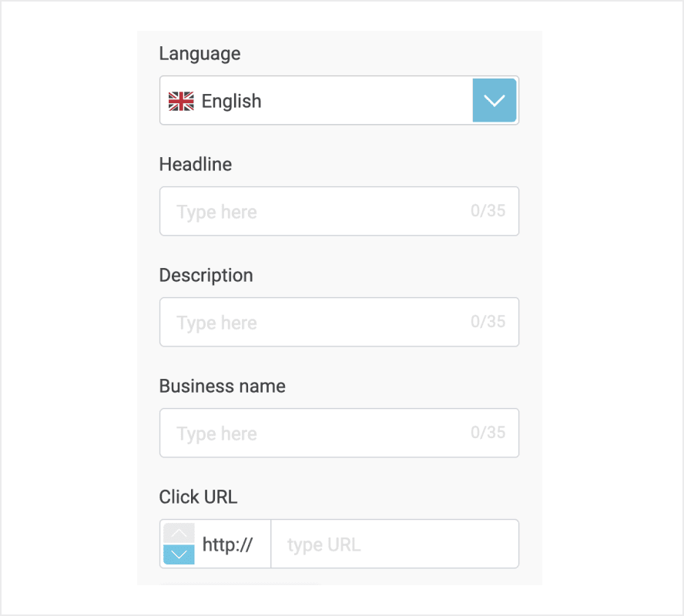Click the British flag icon beside English
684x616 pixels.
click(x=180, y=100)
